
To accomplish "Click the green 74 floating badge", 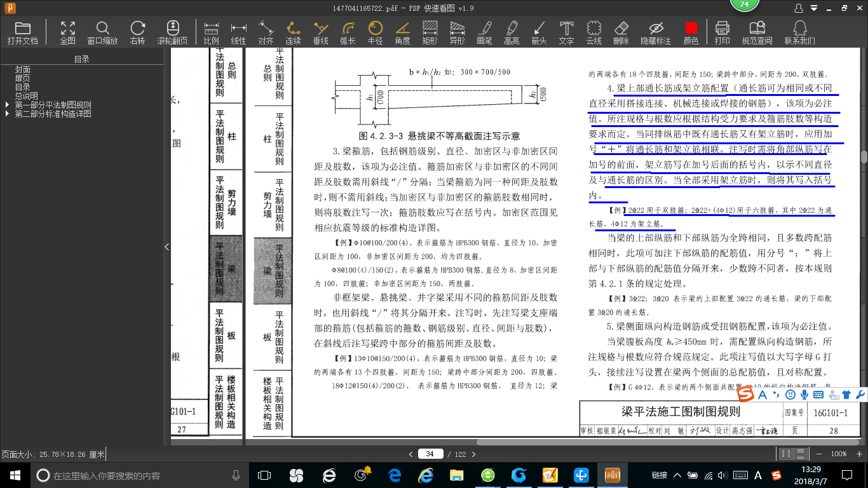I will coord(744,5).
